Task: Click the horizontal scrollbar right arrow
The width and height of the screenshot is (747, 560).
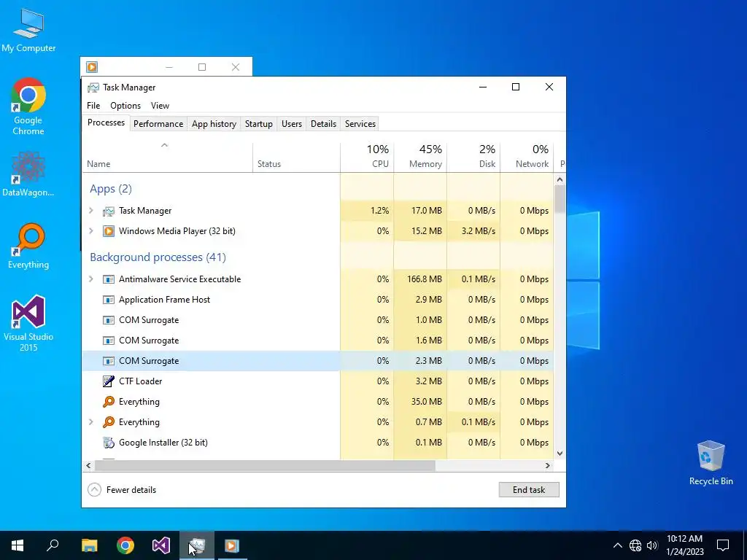Action: pyautogui.click(x=548, y=466)
